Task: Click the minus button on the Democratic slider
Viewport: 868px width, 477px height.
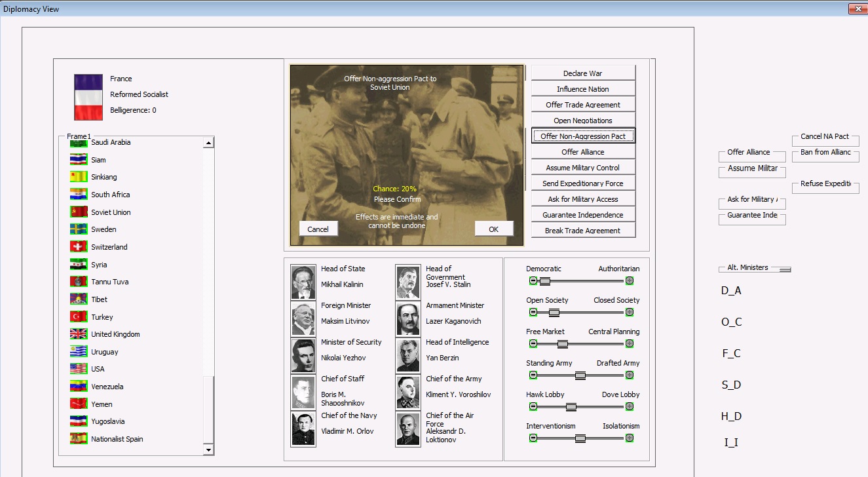Action: coord(533,281)
